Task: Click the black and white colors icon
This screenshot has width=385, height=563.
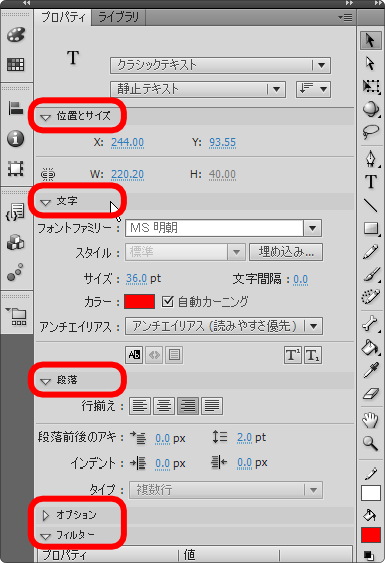Action: pos(368,555)
